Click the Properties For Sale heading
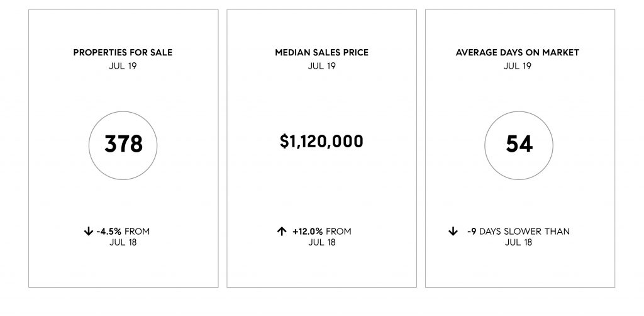644x316 pixels. [x=123, y=53]
